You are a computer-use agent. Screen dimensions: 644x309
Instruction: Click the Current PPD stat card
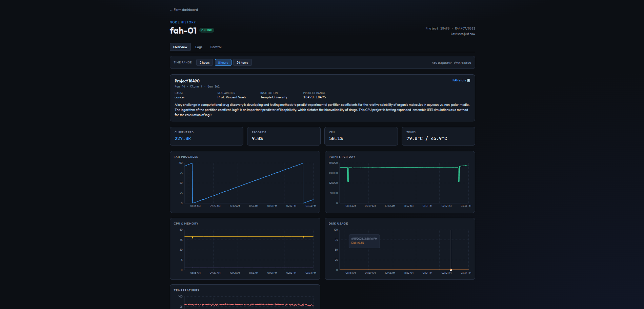[x=206, y=136]
